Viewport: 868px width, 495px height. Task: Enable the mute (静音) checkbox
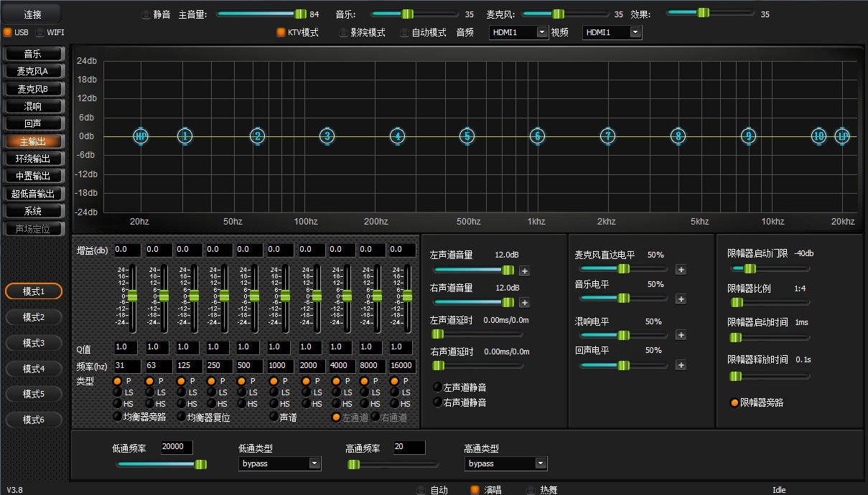coord(146,14)
